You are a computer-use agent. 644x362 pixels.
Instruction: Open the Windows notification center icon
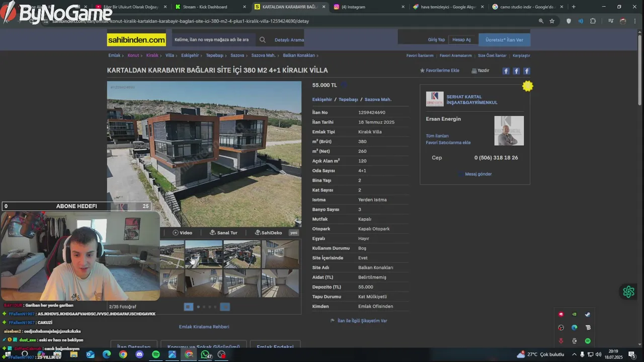(632, 354)
